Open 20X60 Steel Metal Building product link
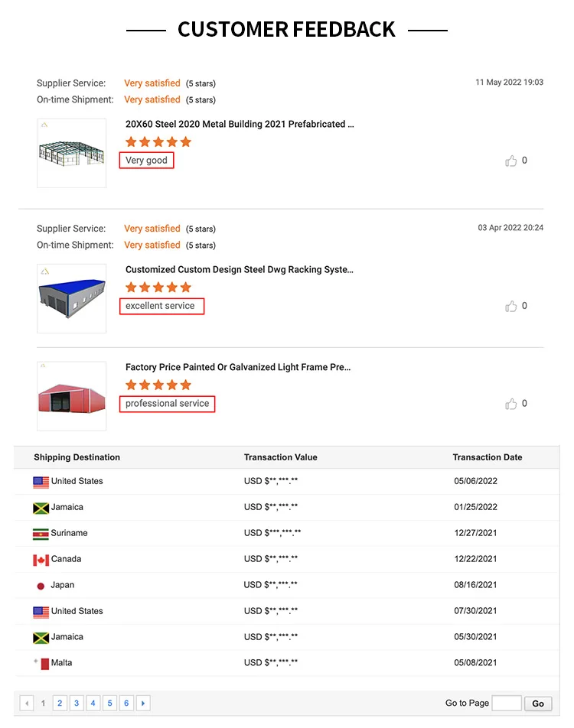 click(x=240, y=124)
